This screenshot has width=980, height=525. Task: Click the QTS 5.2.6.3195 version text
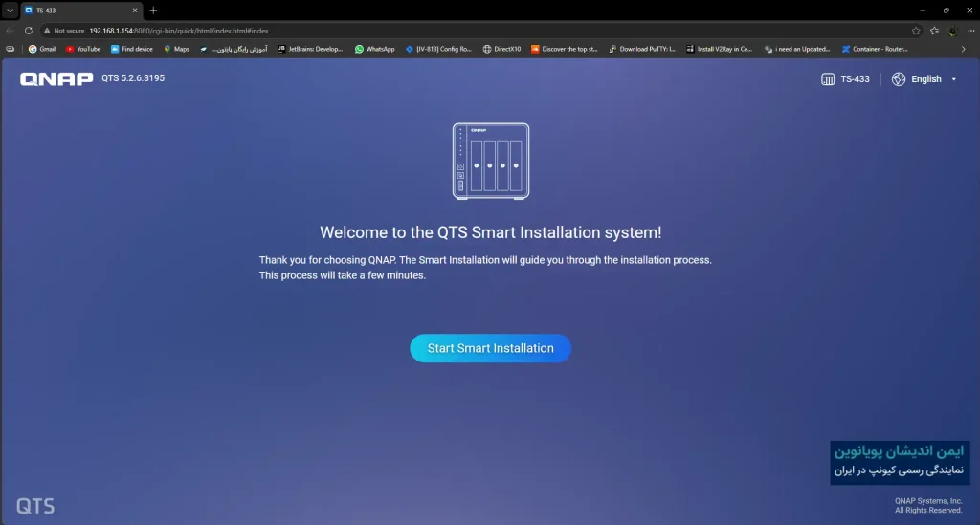coord(133,78)
